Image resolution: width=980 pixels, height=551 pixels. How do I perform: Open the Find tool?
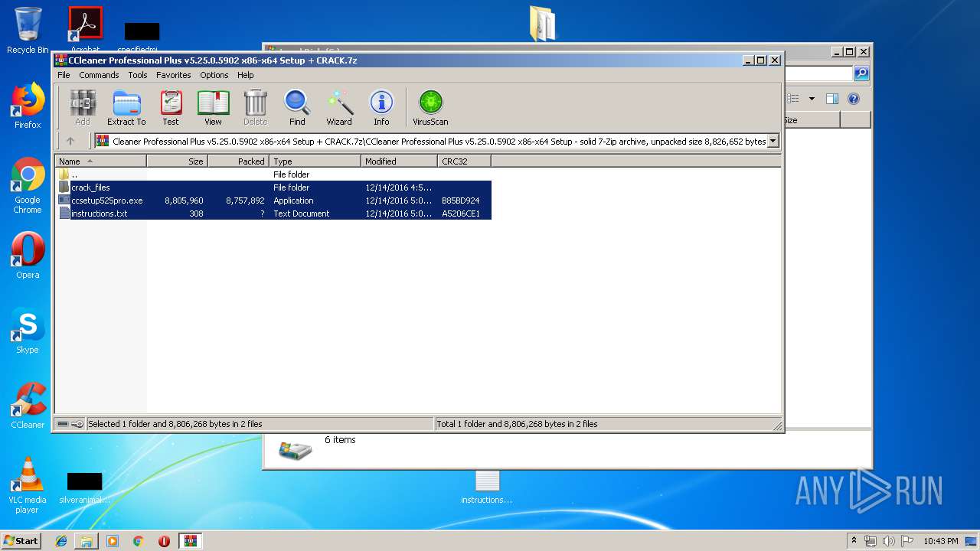pos(297,107)
